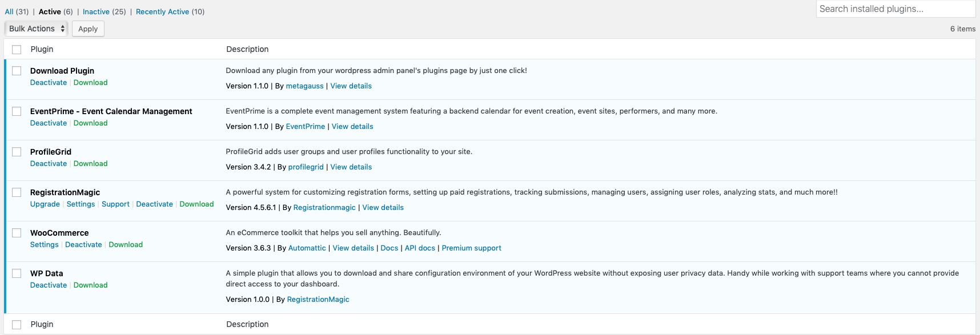
Task: Click Download under WooCommerce
Action: coord(126,244)
